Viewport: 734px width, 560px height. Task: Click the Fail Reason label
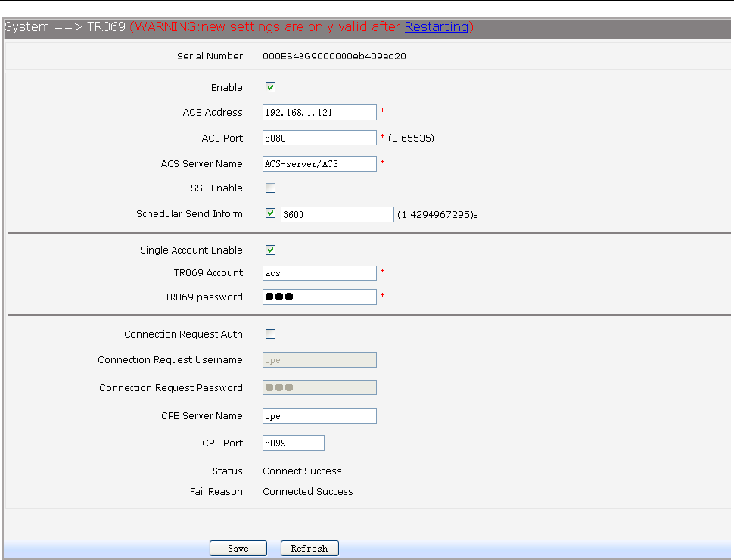(216, 492)
